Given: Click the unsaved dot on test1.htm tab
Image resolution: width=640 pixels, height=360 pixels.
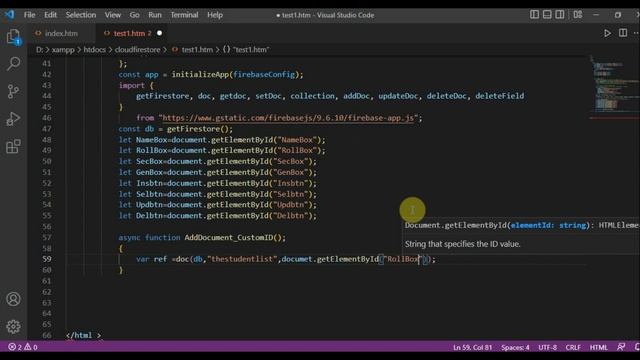Looking at the screenshot, I should (160, 33).
